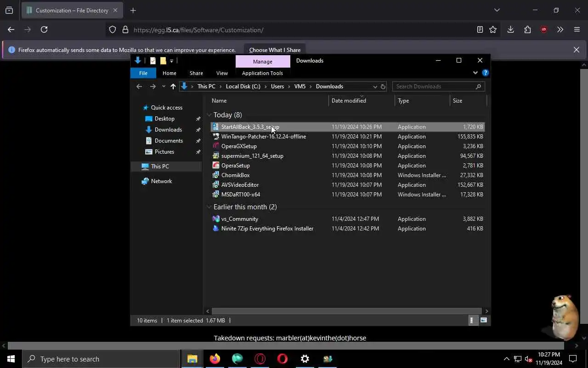Select the WinTango-Patcher-16.12.24-offline file

(347, 137)
